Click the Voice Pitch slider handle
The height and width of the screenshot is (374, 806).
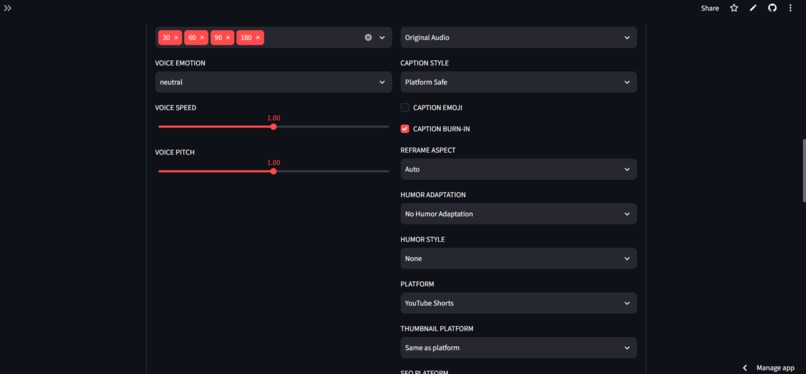(x=273, y=171)
